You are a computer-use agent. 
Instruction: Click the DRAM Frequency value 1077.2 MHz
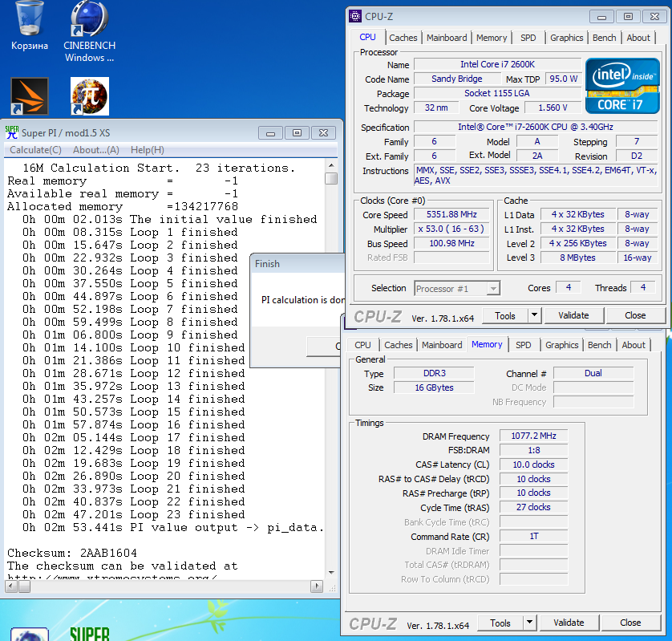click(533, 436)
